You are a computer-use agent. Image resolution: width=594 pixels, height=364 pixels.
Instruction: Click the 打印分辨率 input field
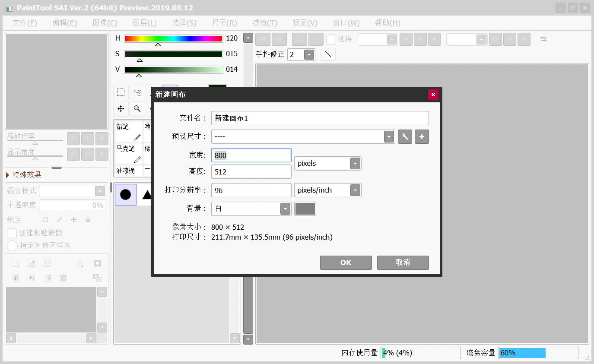(x=251, y=190)
